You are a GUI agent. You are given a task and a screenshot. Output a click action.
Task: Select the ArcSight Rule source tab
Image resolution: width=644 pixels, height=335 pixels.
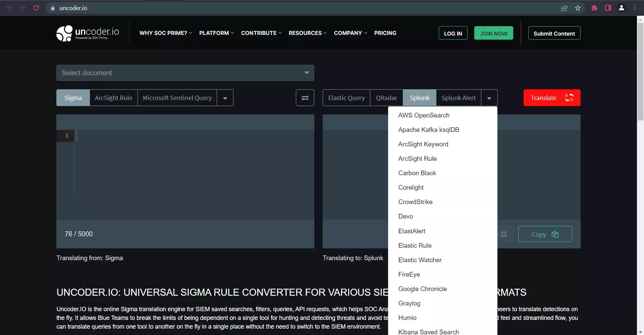114,98
